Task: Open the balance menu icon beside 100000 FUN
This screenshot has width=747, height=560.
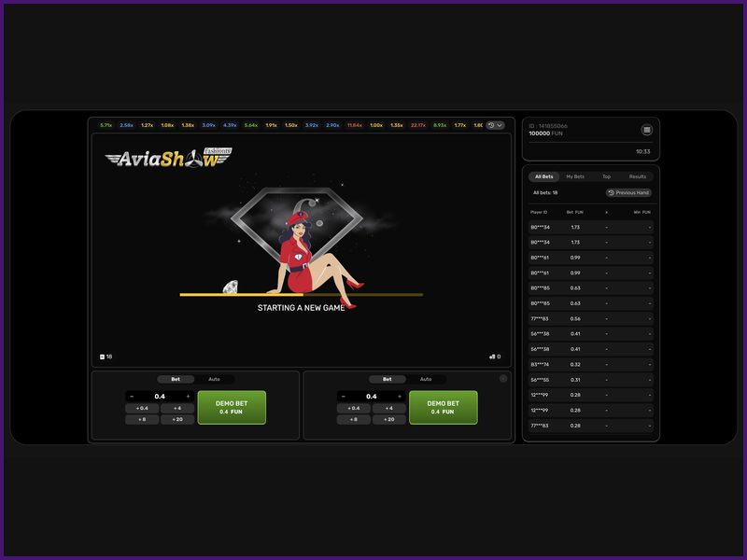Action: (647, 130)
